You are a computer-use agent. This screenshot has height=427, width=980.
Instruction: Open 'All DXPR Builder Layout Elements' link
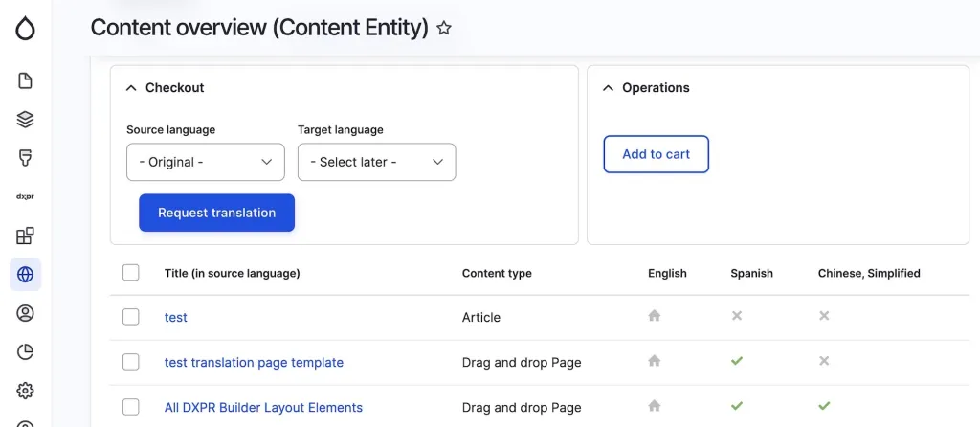pos(263,407)
